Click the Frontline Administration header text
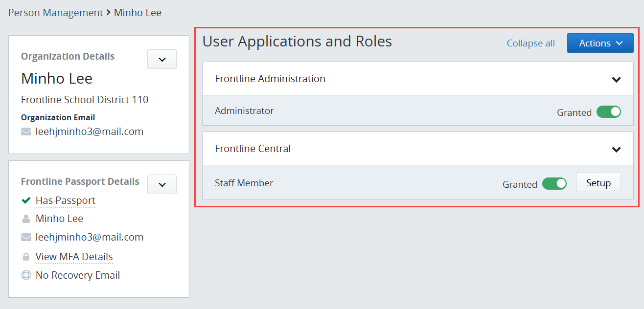Viewport: 644px width, 309px height. 270,79
